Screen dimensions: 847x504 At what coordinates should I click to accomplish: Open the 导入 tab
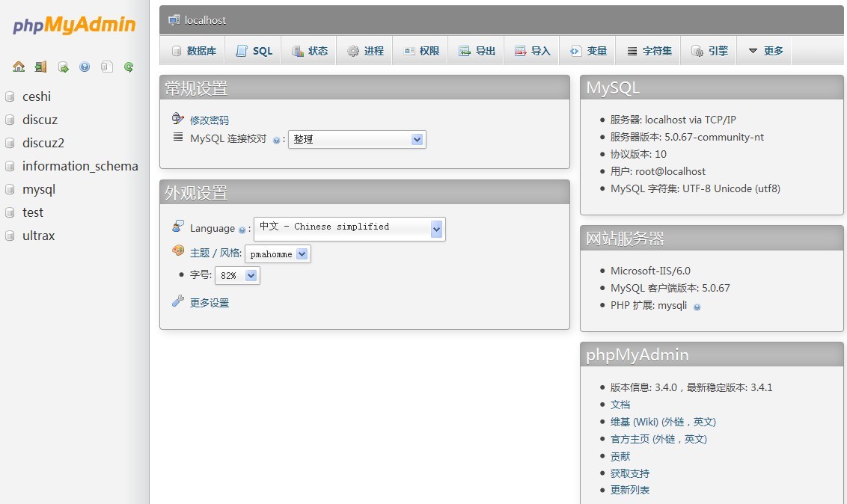(533, 51)
